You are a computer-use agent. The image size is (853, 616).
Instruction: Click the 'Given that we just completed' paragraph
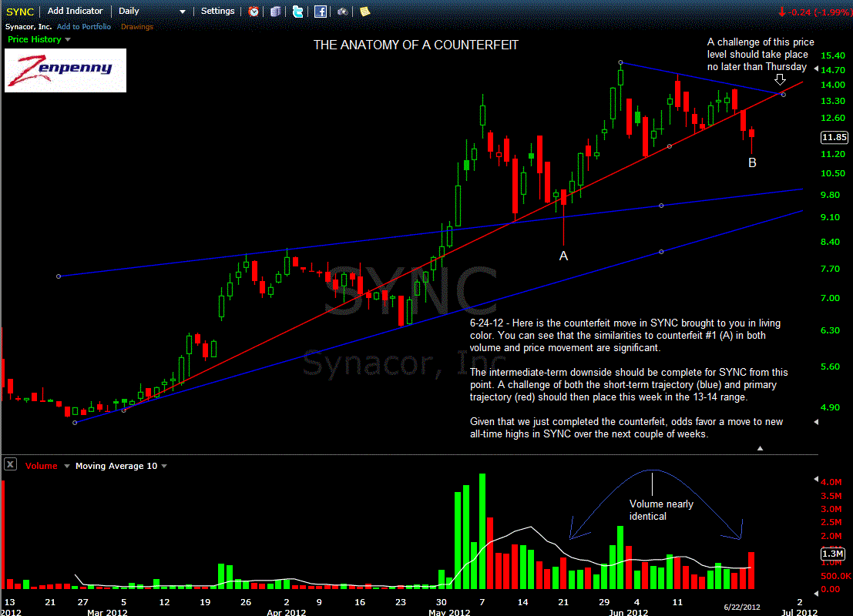coord(626,428)
